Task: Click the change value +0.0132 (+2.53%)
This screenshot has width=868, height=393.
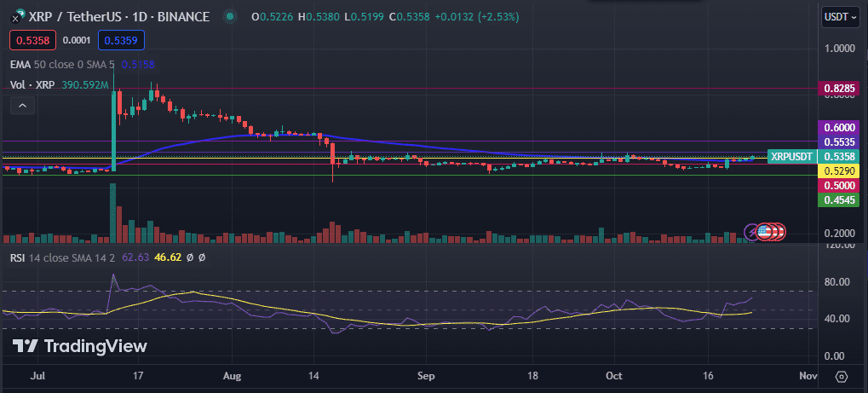Action: coord(477,17)
